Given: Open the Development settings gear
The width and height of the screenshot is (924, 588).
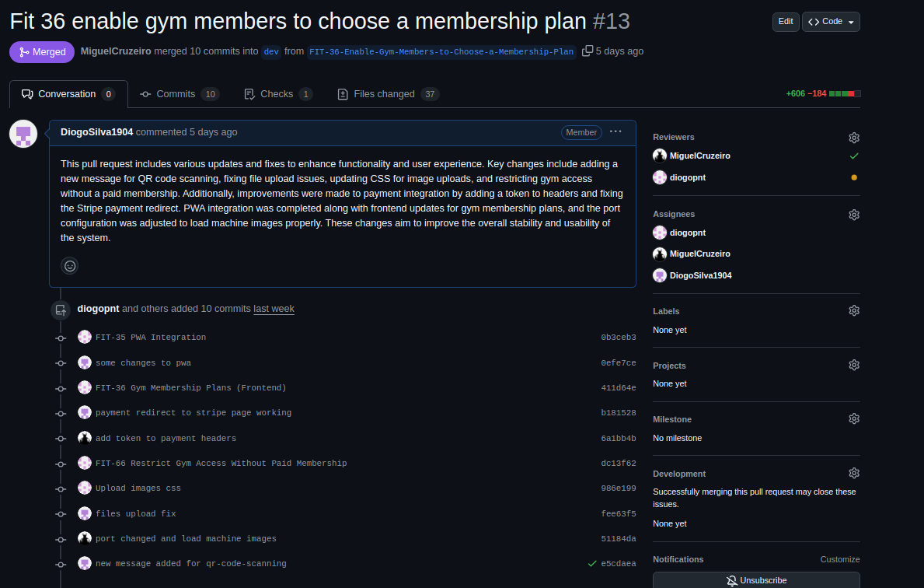Looking at the screenshot, I should 854,474.
